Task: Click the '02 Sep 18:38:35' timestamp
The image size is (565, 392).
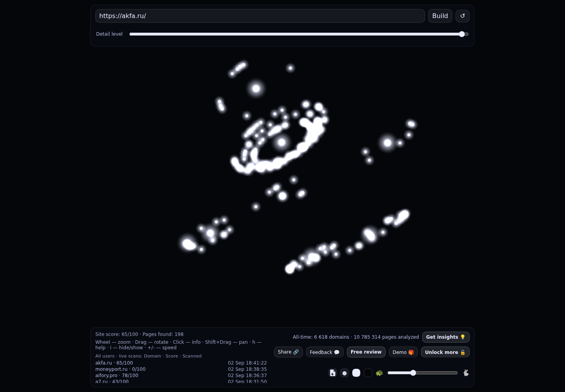Action: click(247, 369)
